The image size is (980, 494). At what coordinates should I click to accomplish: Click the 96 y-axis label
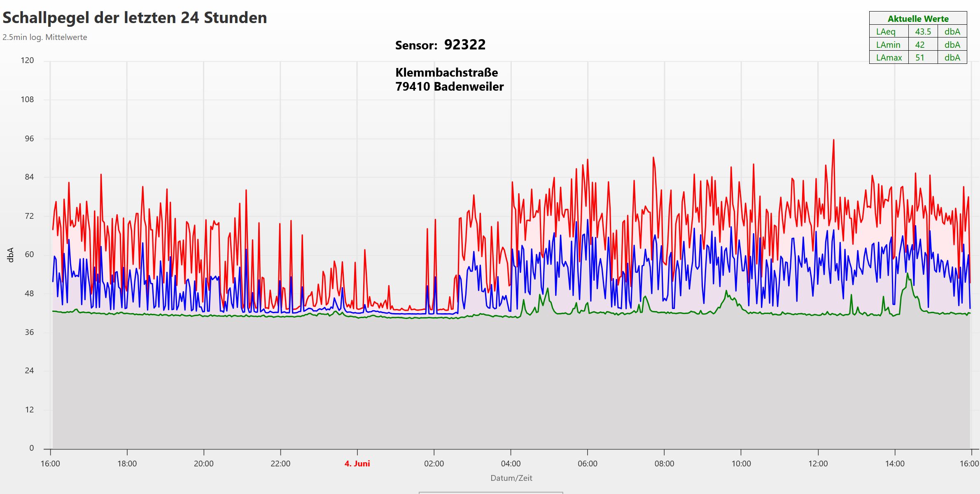coord(29,138)
